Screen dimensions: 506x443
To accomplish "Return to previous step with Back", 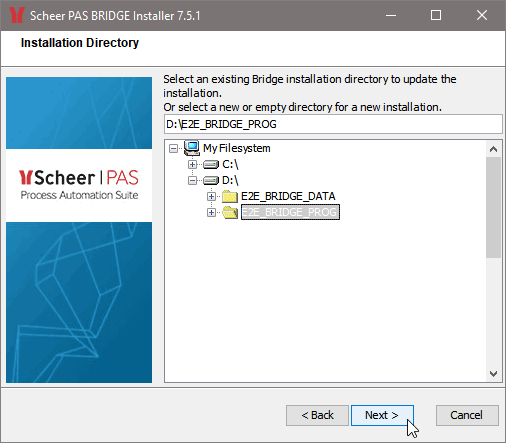I will coord(317,415).
